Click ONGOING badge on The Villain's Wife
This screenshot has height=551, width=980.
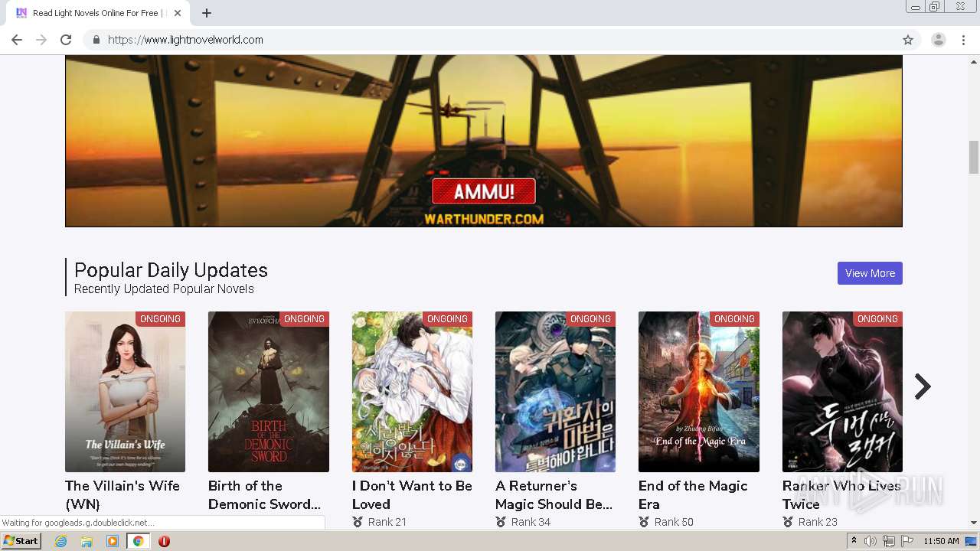(160, 319)
